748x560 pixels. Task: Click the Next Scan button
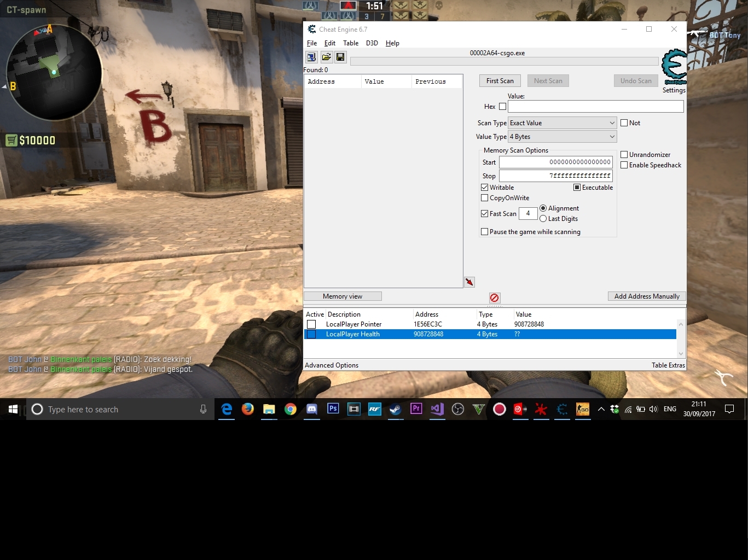pos(548,81)
